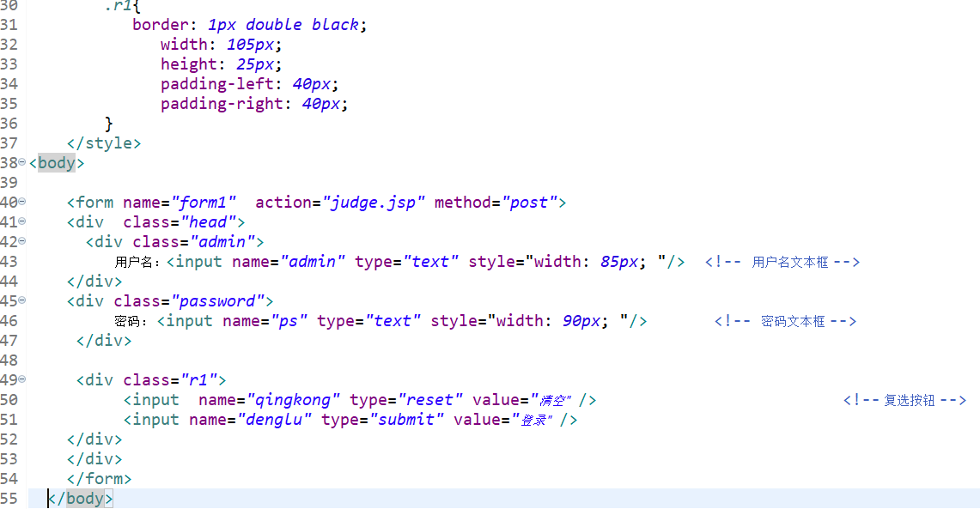Click the 用户名文本框 comment
Image resolution: width=980 pixels, height=509 pixels.
[x=782, y=263]
